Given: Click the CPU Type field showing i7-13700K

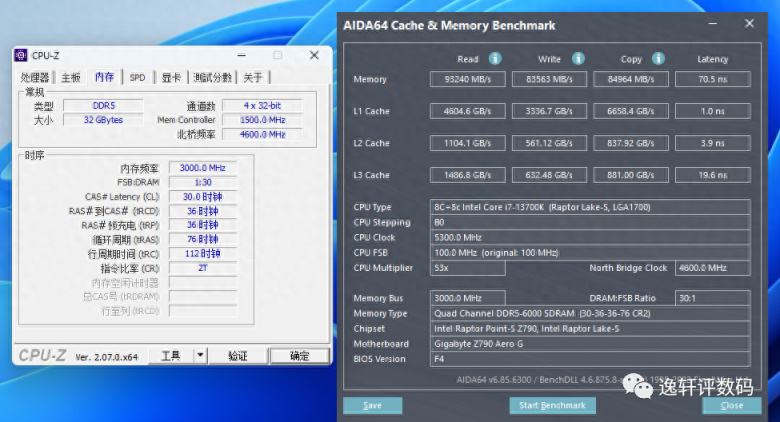Looking at the screenshot, I should coord(590,207).
